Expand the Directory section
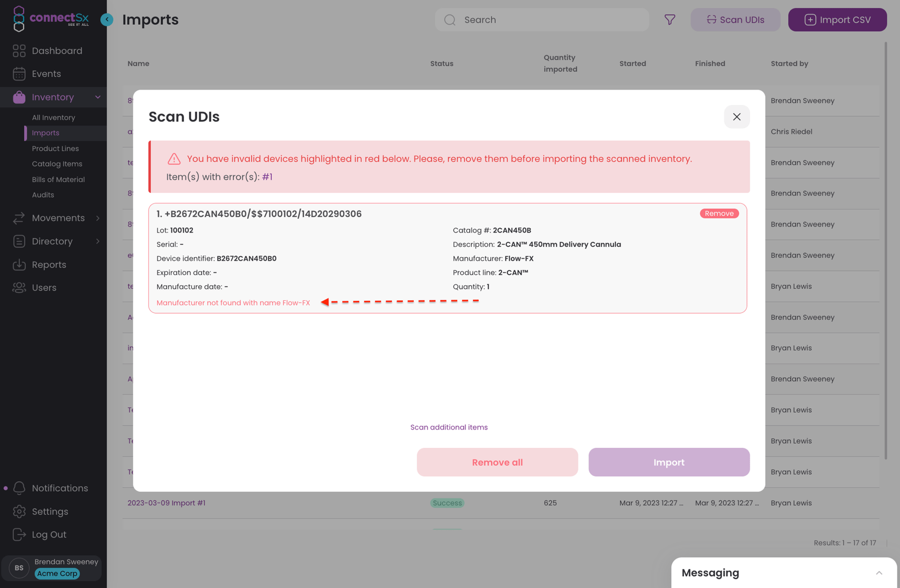This screenshot has width=900, height=588. 98,241
